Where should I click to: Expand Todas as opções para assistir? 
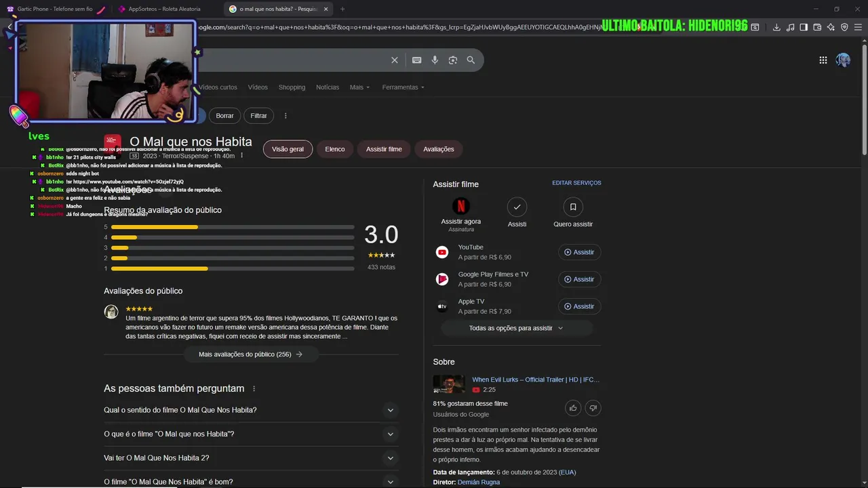tap(517, 328)
